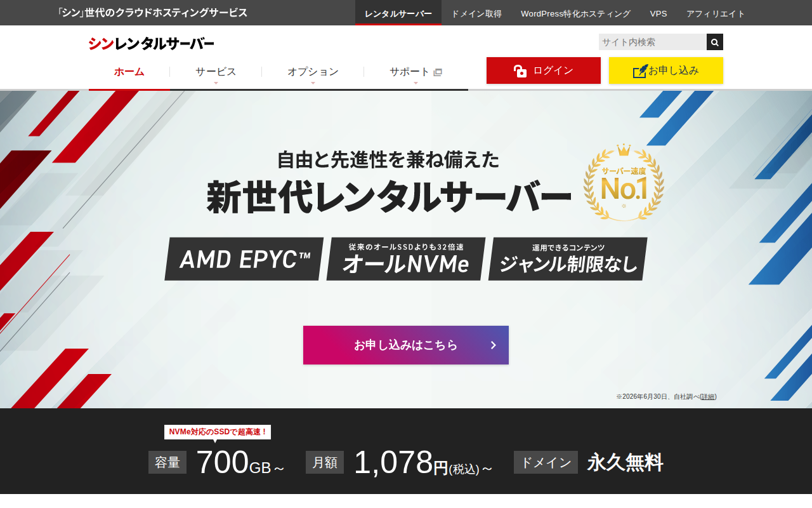Click the オールNVMe feature banner
The image size is (812, 508).
click(406, 259)
